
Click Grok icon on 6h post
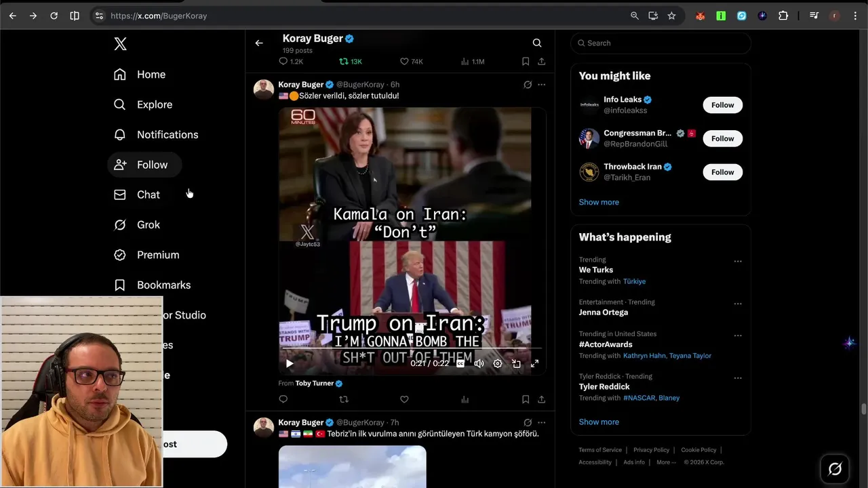point(528,85)
